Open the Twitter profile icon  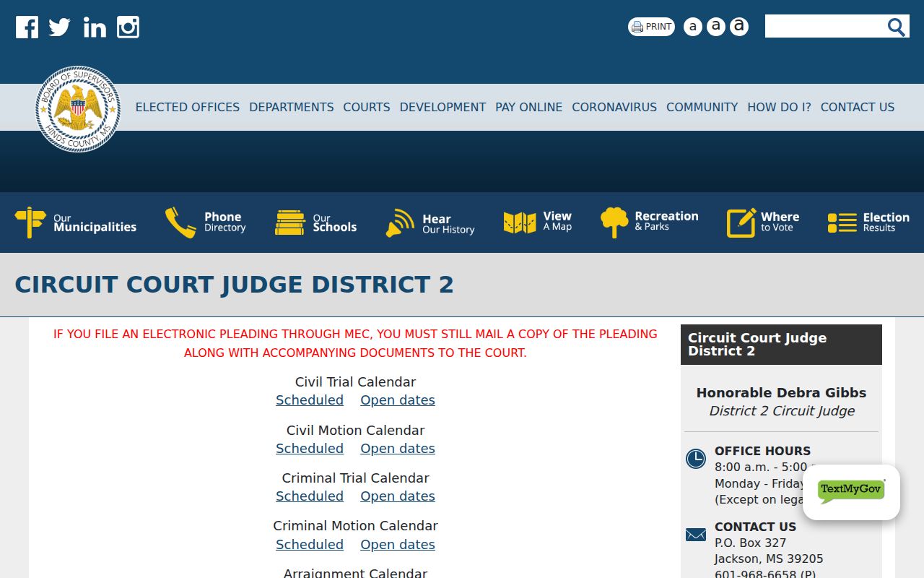[x=59, y=27]
